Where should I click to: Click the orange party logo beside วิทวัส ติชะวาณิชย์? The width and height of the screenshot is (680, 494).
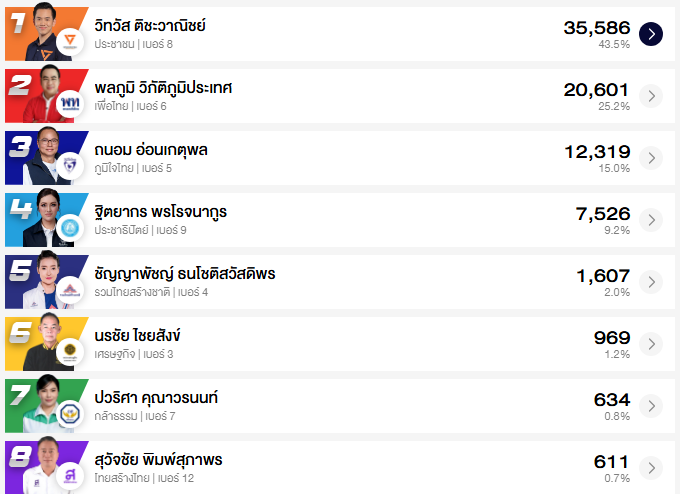point(70,41)
